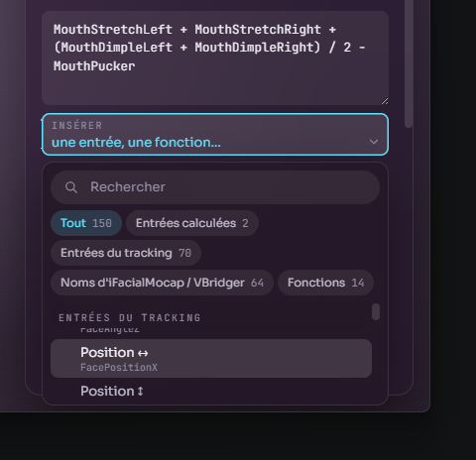Click the ENTRÉES DU TRACKING section header

(x=130, y=317)
